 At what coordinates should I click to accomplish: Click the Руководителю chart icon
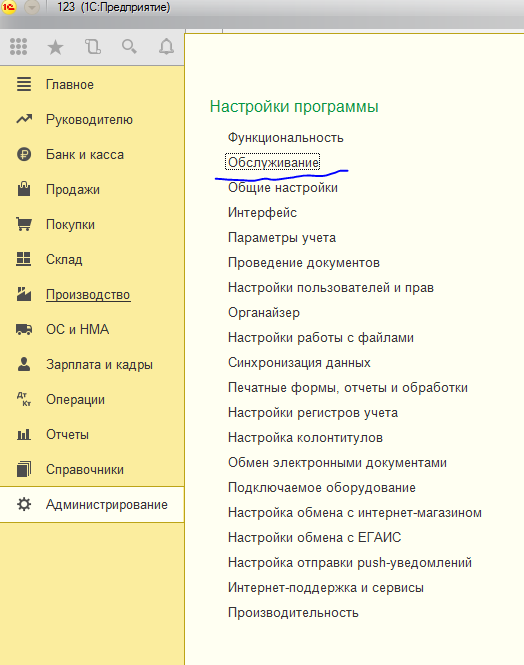(x=24, y=119)
